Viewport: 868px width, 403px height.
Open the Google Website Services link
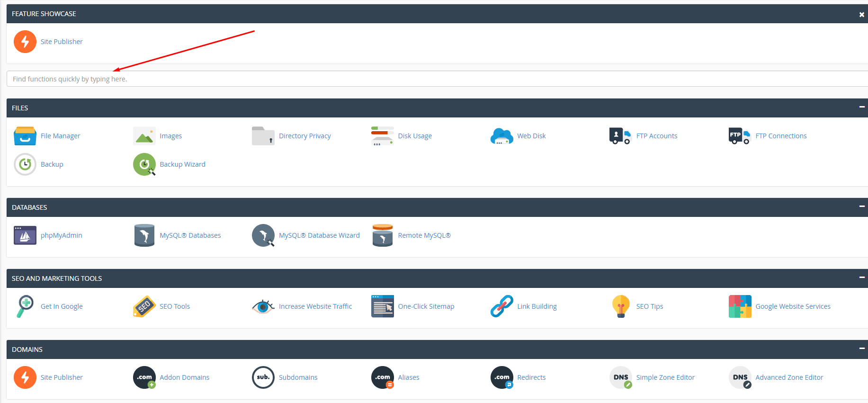pyautogui.click(x=793, y=306)
